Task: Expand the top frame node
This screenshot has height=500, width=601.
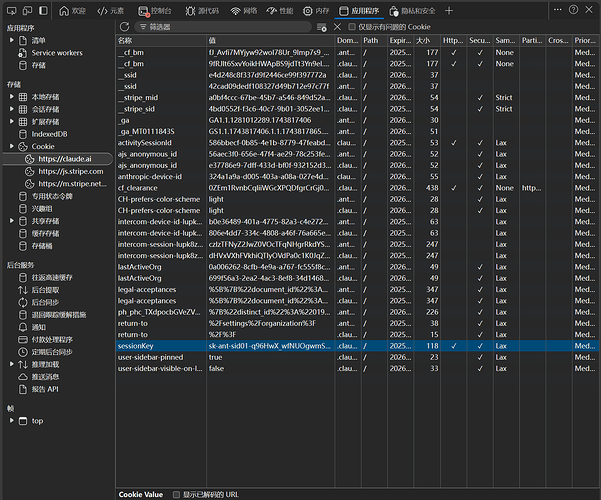Action: (11, 420)
